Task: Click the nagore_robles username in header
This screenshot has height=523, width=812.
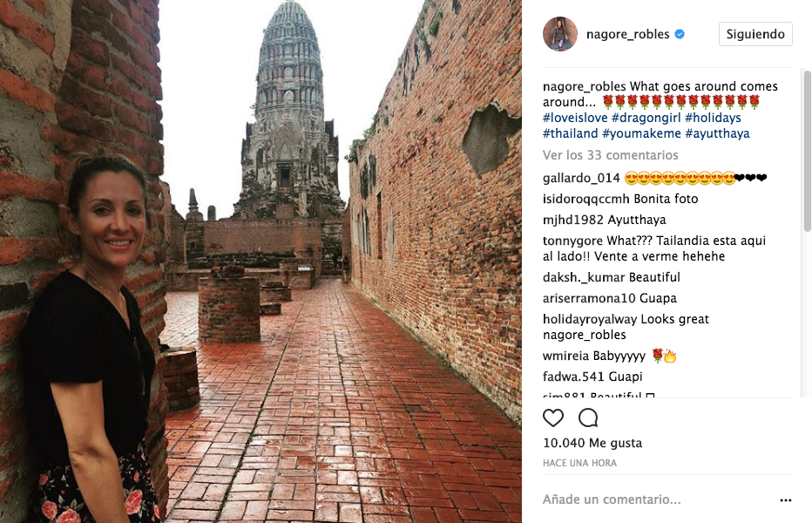Action: coord(627,34)
